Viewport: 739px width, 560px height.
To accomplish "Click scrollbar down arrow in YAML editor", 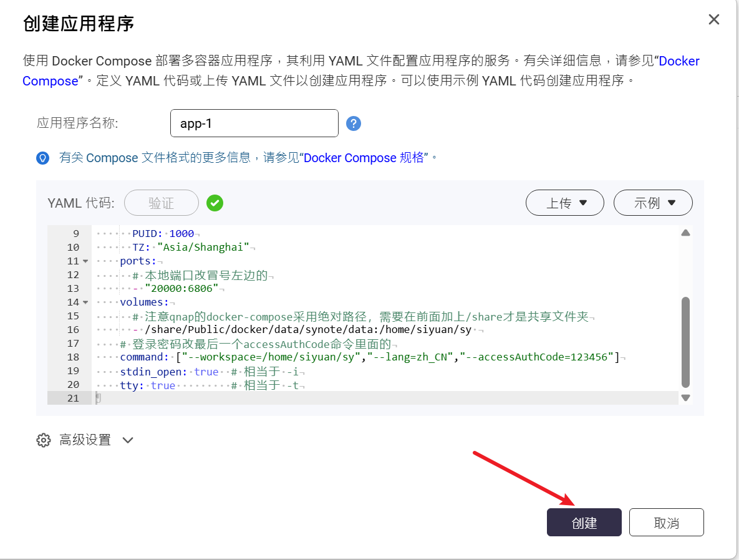I will click(685, 397).
